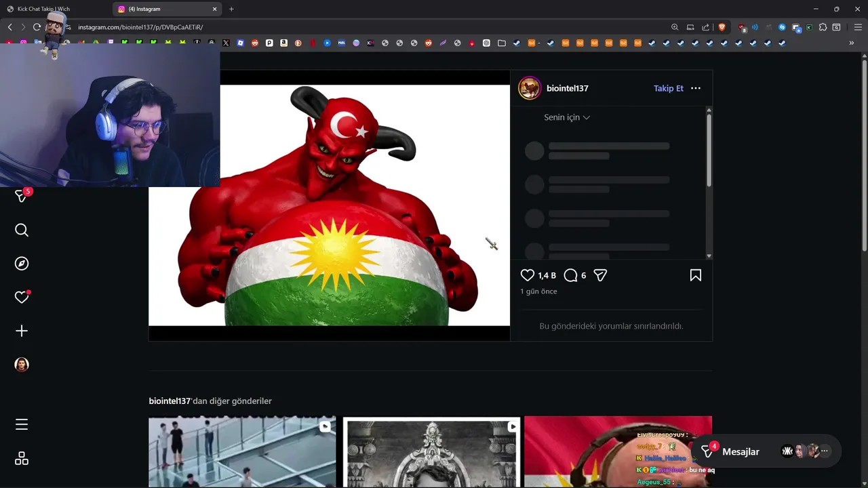
Task: Expand the bookmarks overflow chevron
Action: click(852, 43)
